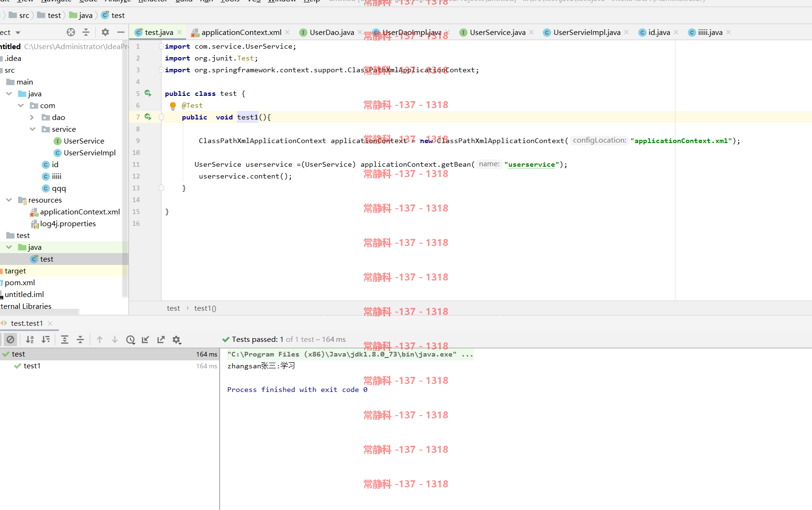Go to previous failed test arrow
The image size is (812, 510).
(x=100, y=340)
